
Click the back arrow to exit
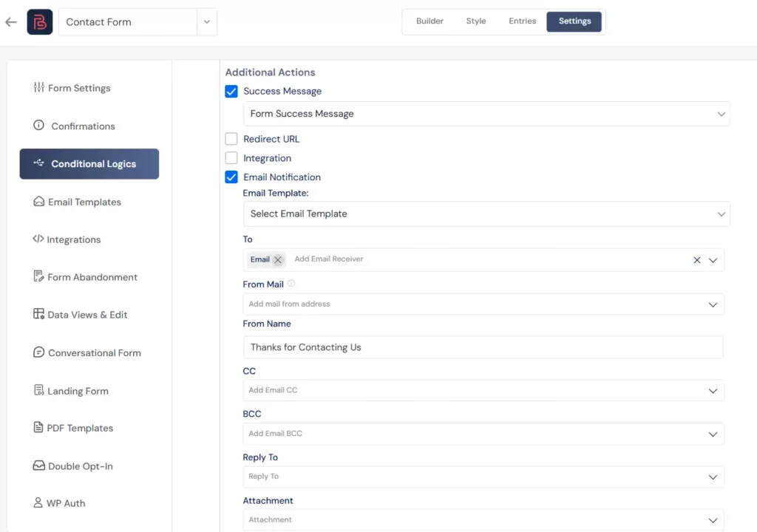pyautogui.click(x=10, y=21)
